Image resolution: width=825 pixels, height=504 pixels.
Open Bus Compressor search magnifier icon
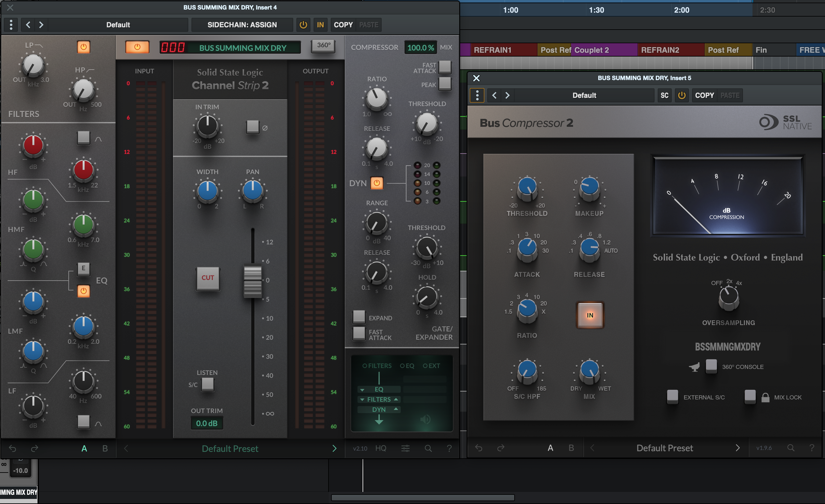(791, 448)
